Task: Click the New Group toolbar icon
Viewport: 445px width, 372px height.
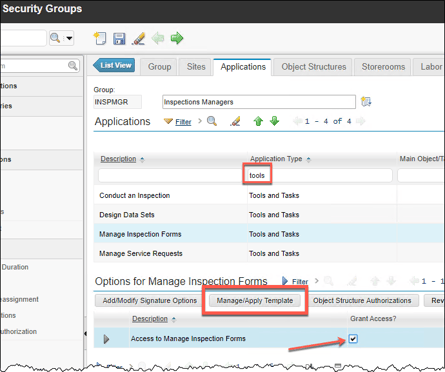Action: pos(100,38)
